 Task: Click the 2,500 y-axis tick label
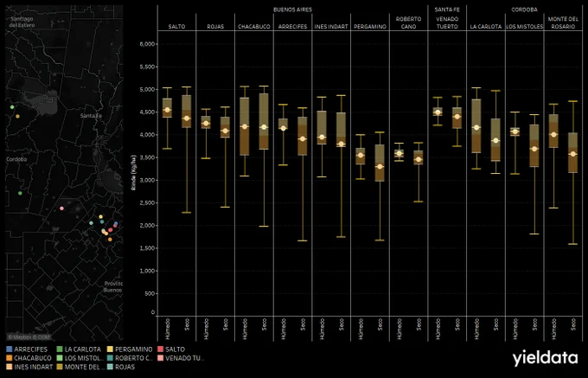pos(147,203)
